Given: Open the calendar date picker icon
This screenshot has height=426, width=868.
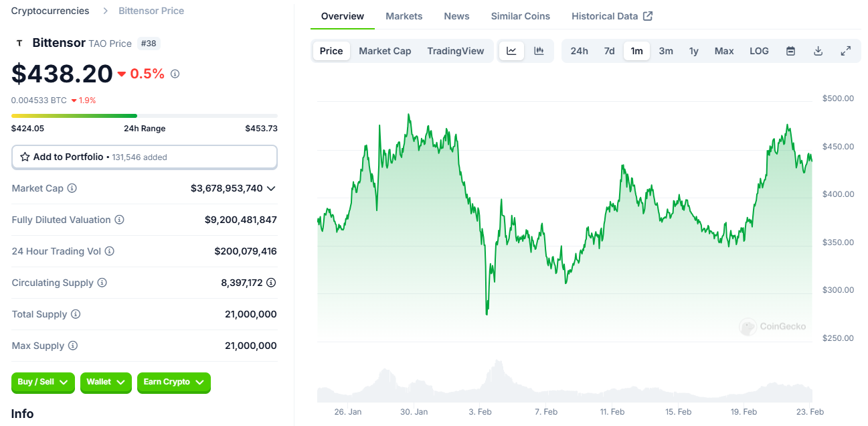Looking at the screenshot, I should (790, 51).
